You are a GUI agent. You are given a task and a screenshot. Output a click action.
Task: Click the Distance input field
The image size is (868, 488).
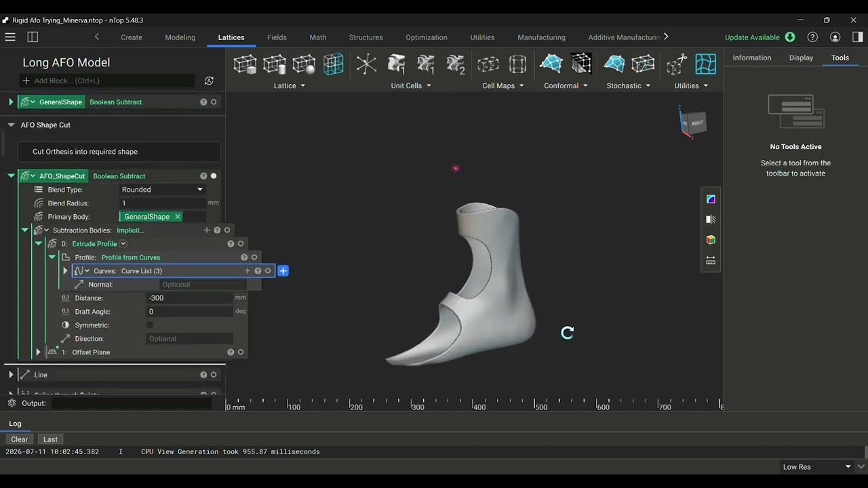[x=189, y=298]
